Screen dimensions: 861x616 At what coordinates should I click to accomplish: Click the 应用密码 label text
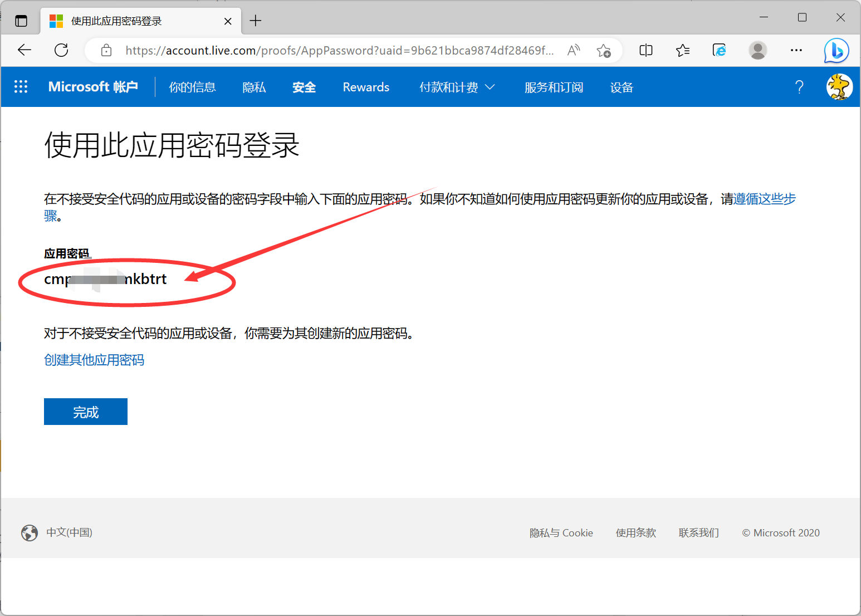pyautogui.click(x=67, y=253)
